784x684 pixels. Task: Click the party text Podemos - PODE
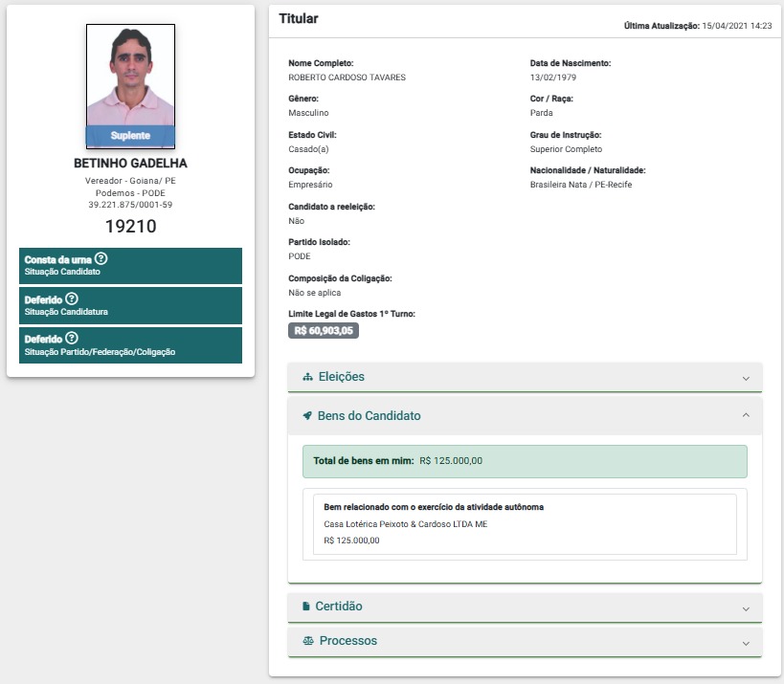point(130,193)
